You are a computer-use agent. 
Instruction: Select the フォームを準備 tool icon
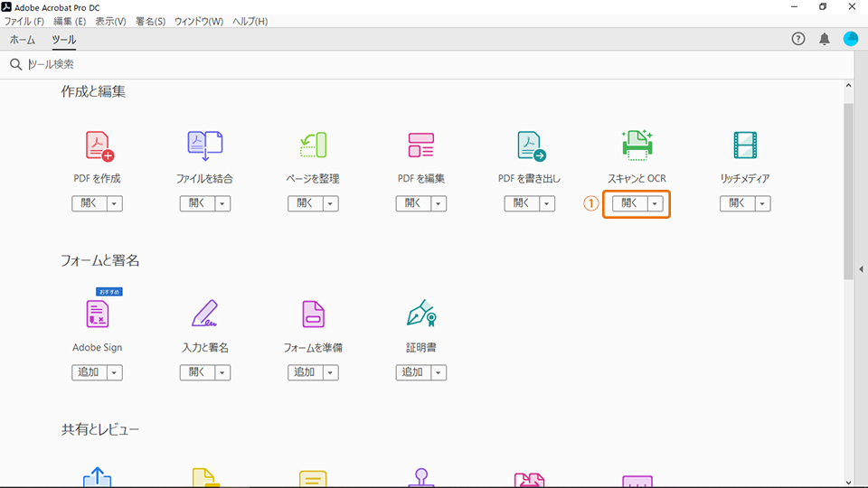point(314,314)
